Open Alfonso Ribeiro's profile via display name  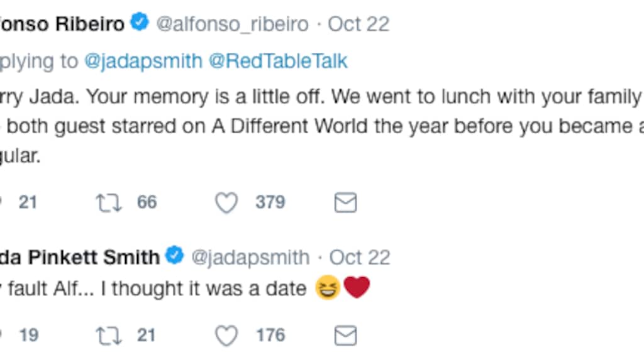(63, 25)
